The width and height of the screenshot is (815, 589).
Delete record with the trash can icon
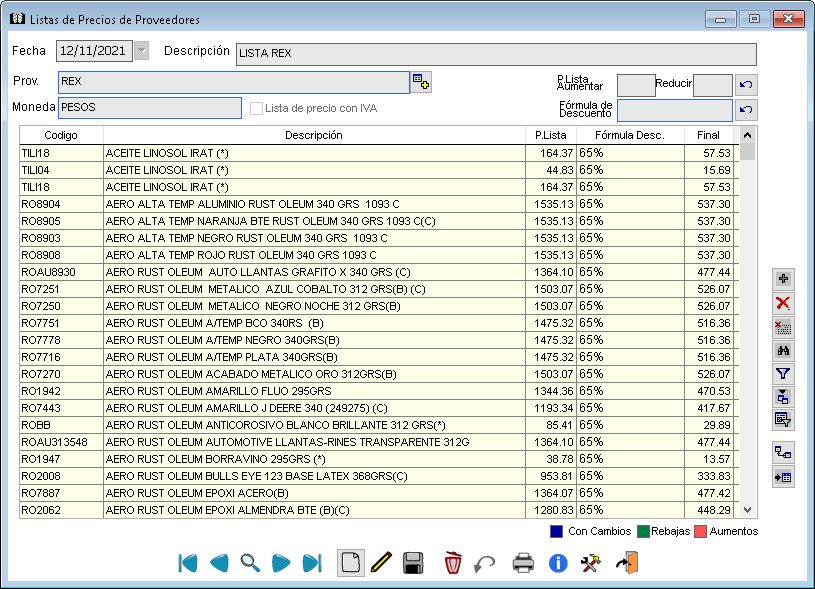point(453,563)
